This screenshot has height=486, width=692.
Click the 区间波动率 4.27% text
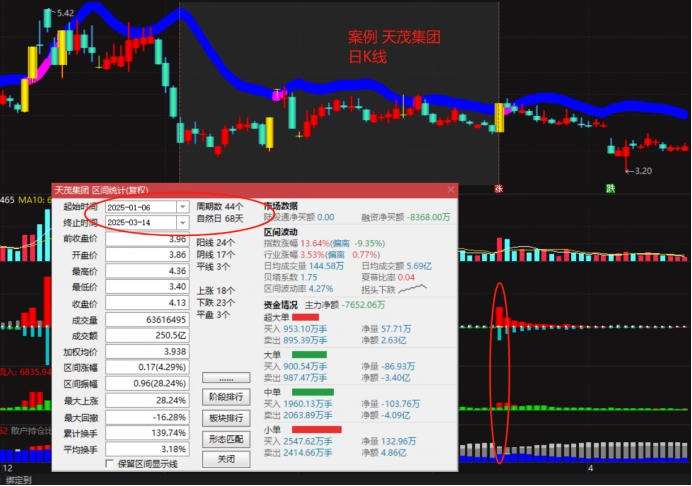tap(299, 289)
